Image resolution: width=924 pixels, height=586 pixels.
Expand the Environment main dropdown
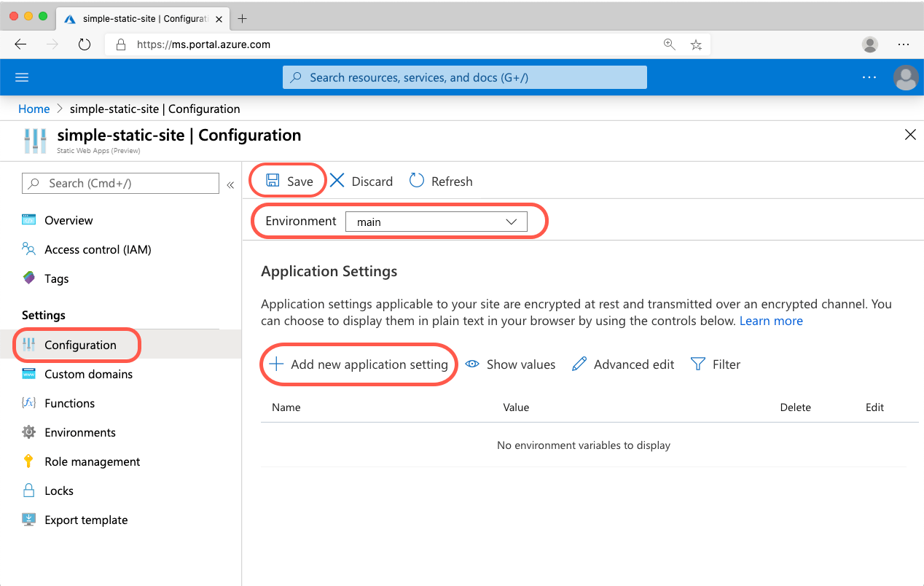[x=436, y=222]
